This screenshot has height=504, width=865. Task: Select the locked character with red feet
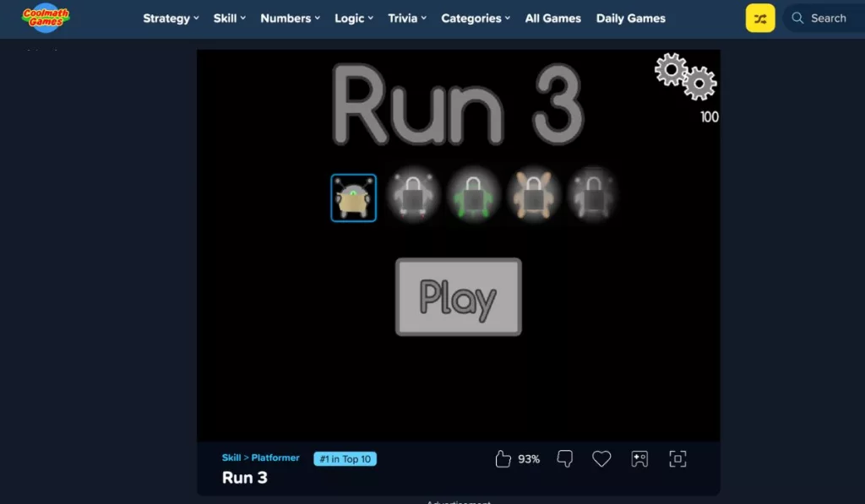coord(413,196)
